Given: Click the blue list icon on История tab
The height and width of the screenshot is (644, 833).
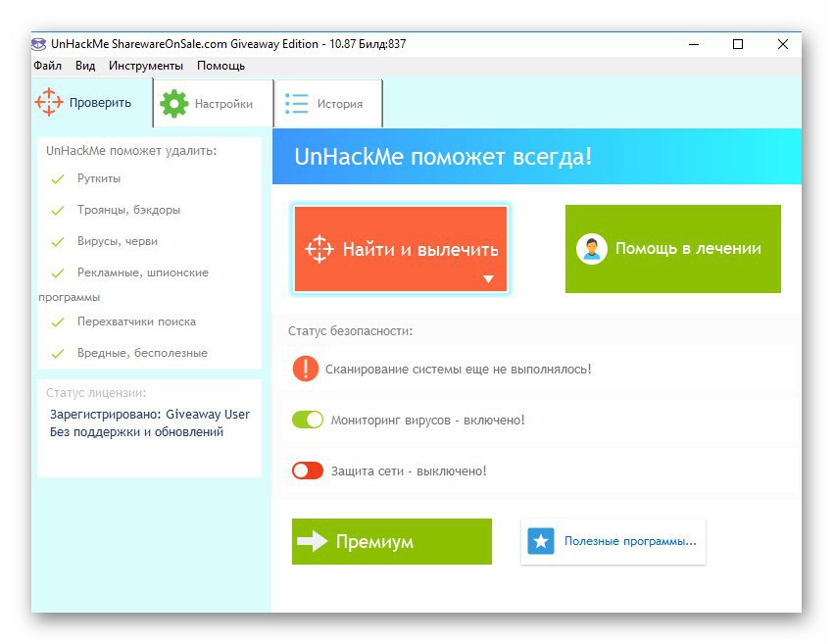Looking at the screenshot, I should click(296, 104).
